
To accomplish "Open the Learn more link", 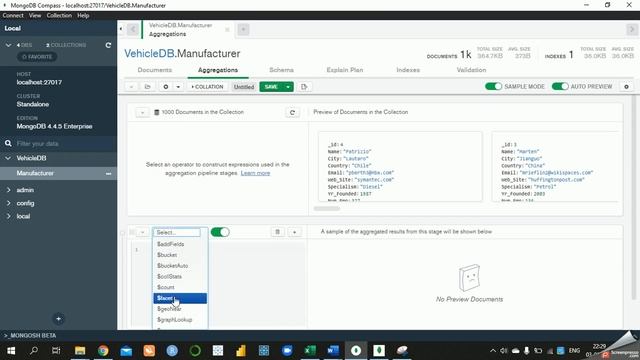I will coord(255,173).
